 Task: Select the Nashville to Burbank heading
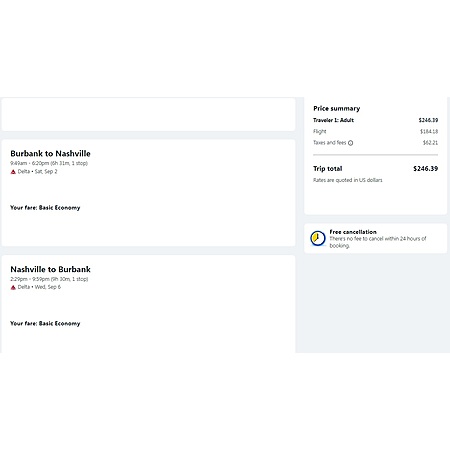point(50,269)
